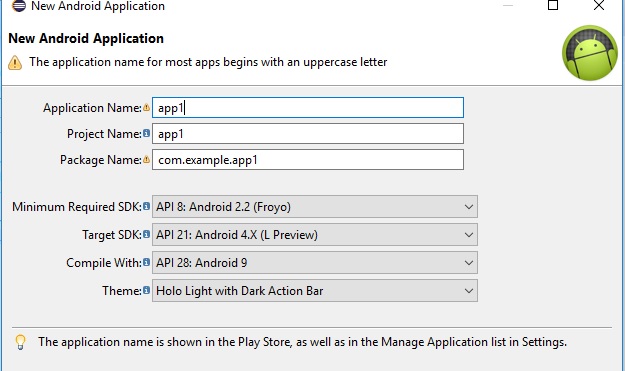The height and width of the screenshot is (371, 625).
Task: Click the yellow warning triangle in header
Action: (15, 63)
